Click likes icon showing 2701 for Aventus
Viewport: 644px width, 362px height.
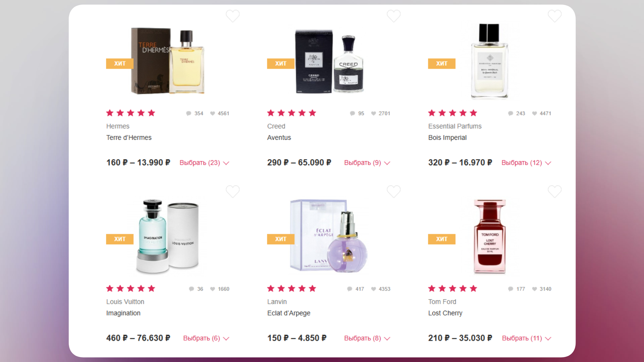(x=373, y=113)
